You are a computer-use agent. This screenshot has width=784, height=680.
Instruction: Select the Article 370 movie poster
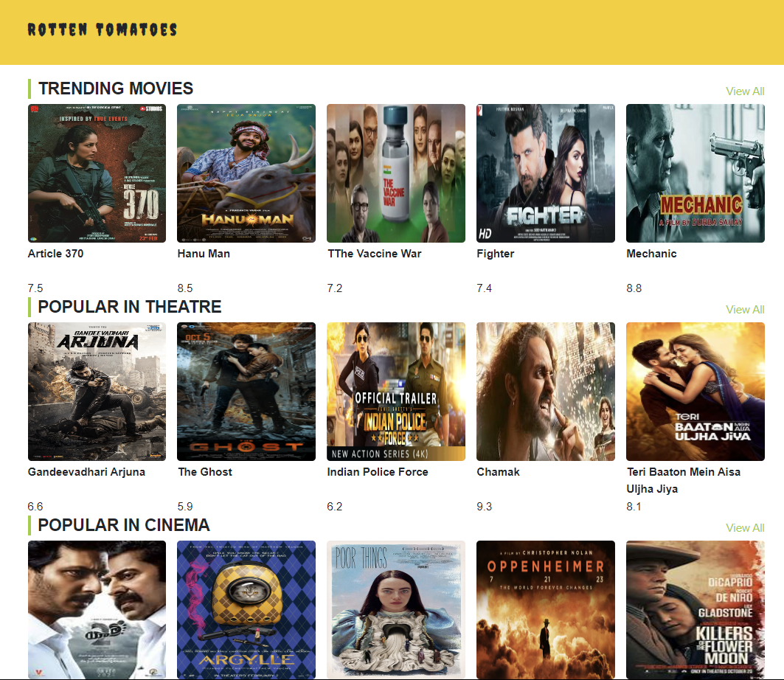(97, 173)
